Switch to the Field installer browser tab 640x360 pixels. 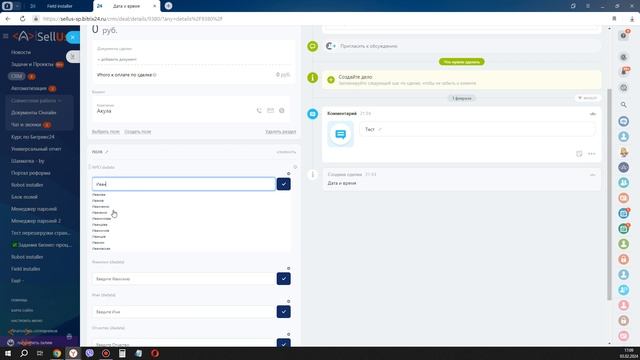click(x=59, y=6)
